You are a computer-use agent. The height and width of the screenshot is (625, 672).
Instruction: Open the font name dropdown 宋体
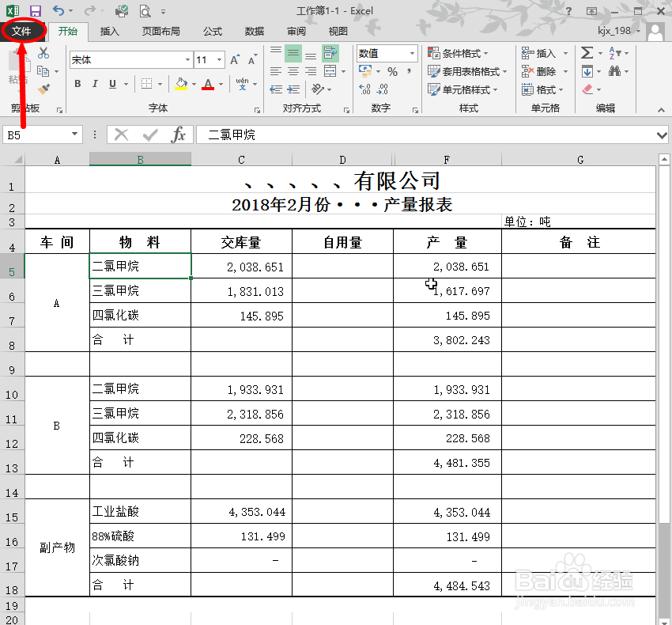(187, 60)
